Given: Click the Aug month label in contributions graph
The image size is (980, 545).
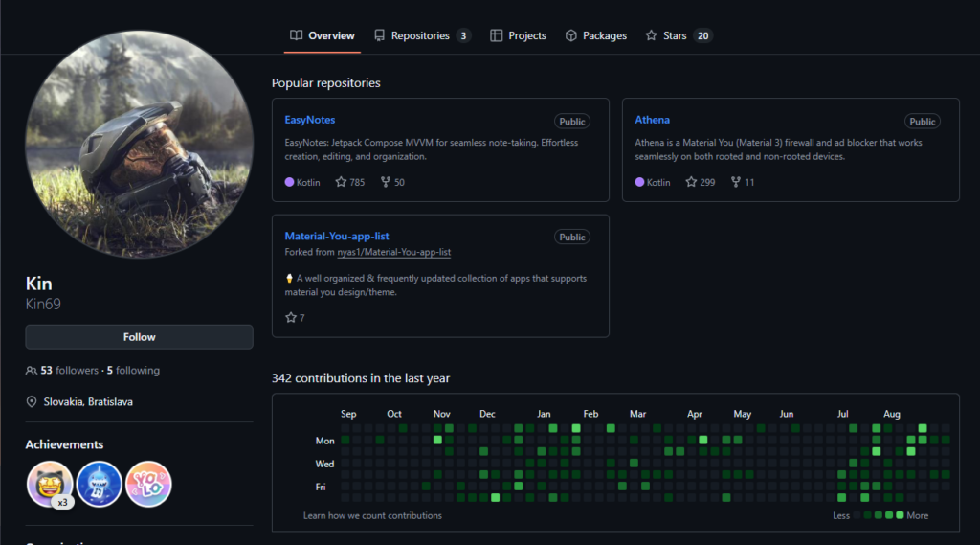Looking at the screenshot, I should [892, 414].
